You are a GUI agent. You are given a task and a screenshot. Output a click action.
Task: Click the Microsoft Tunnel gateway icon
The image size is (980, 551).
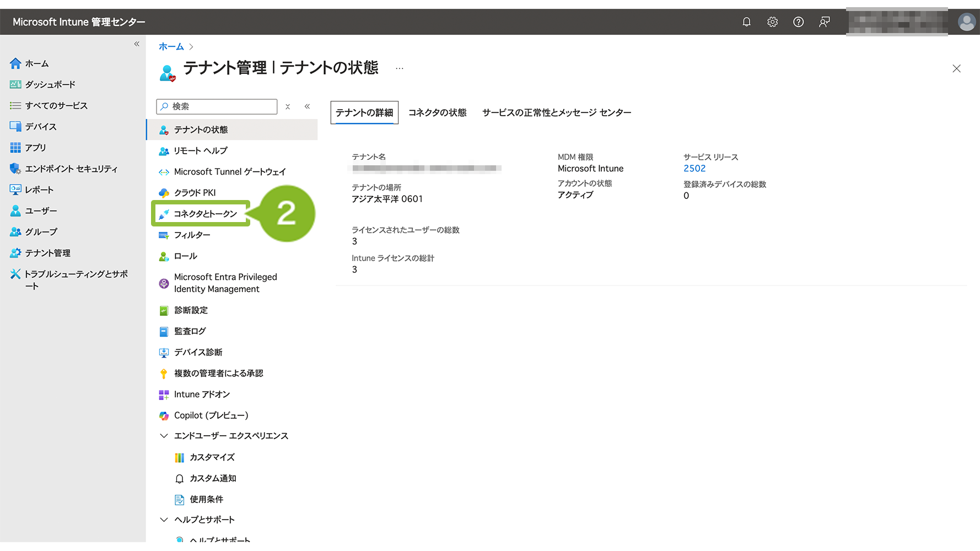point(164,172)
